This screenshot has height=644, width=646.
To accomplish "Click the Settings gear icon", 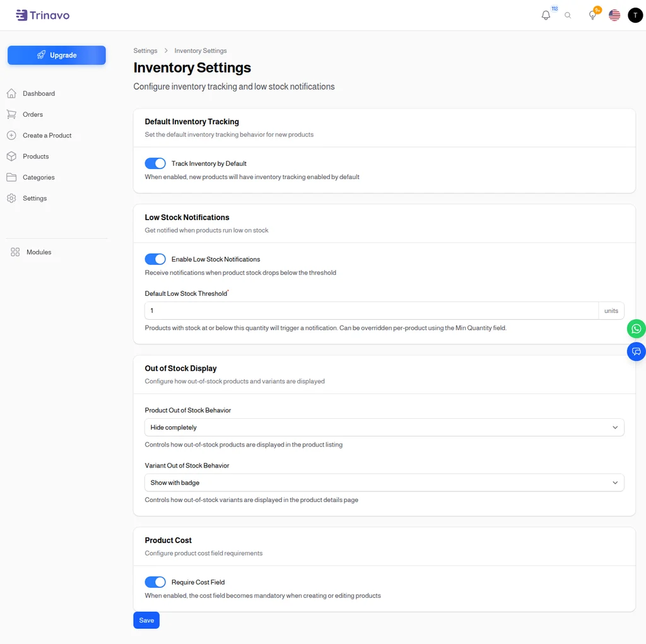I will click(11, 199).
